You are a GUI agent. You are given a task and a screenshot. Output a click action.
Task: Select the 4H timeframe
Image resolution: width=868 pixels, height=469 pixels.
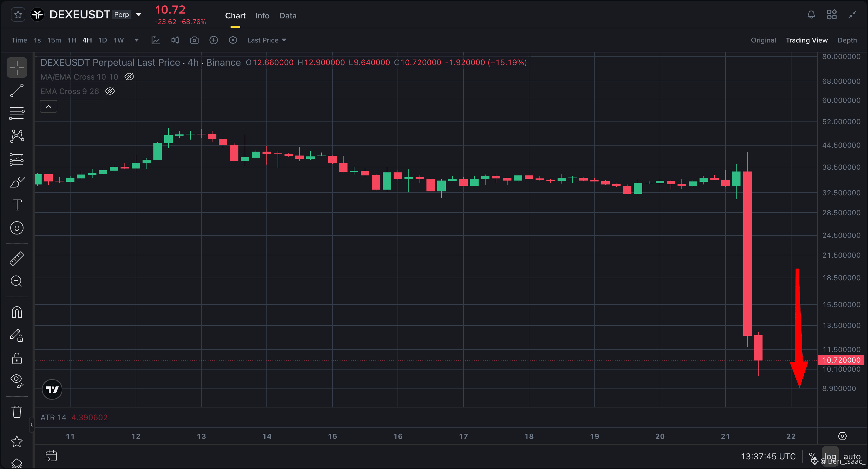point(87,40)
